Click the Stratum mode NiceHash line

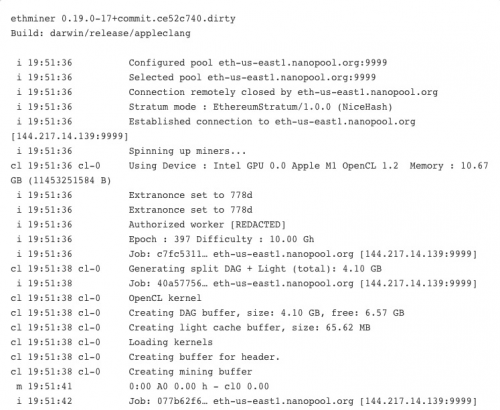[x=205, y=107]
